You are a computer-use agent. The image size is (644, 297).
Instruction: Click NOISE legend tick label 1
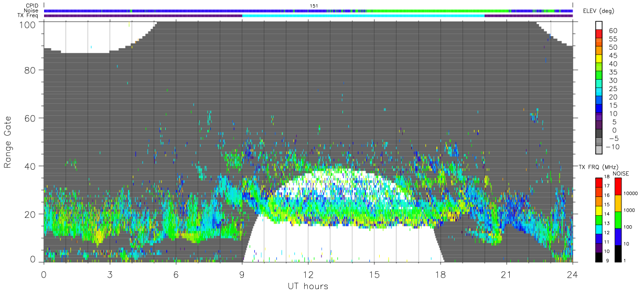[x=625, y=260]
